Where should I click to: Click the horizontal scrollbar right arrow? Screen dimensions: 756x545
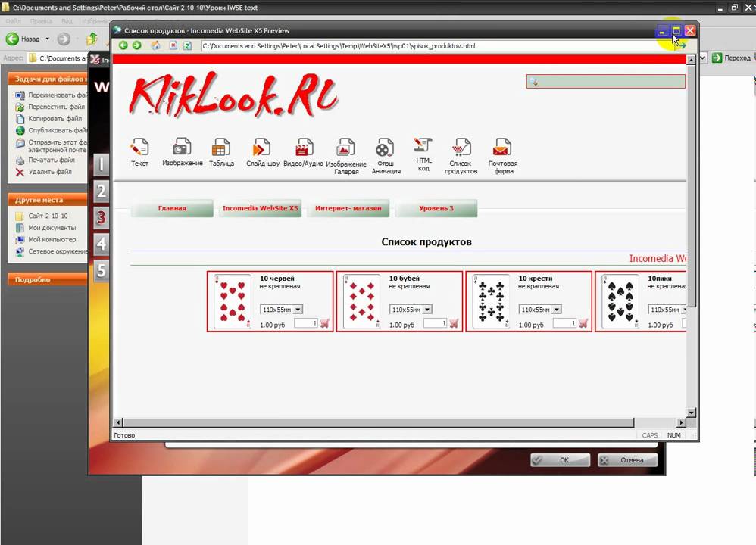point(681,422)
